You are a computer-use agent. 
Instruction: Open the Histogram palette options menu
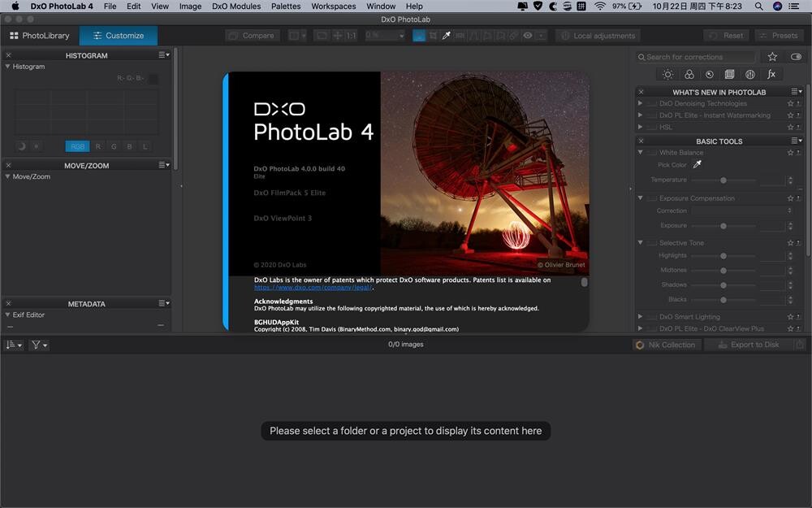tap(164, 55)
